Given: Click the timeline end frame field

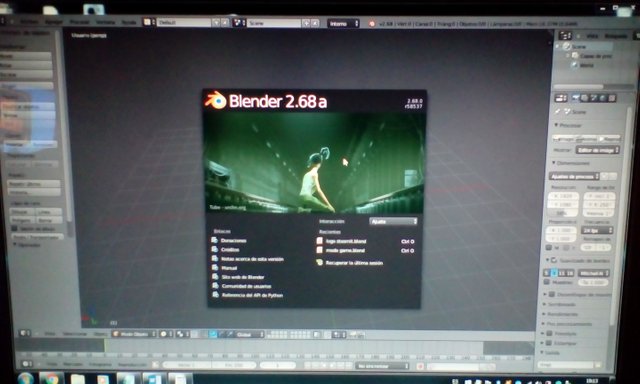Looking at the screenshot, I should [234, 365].
